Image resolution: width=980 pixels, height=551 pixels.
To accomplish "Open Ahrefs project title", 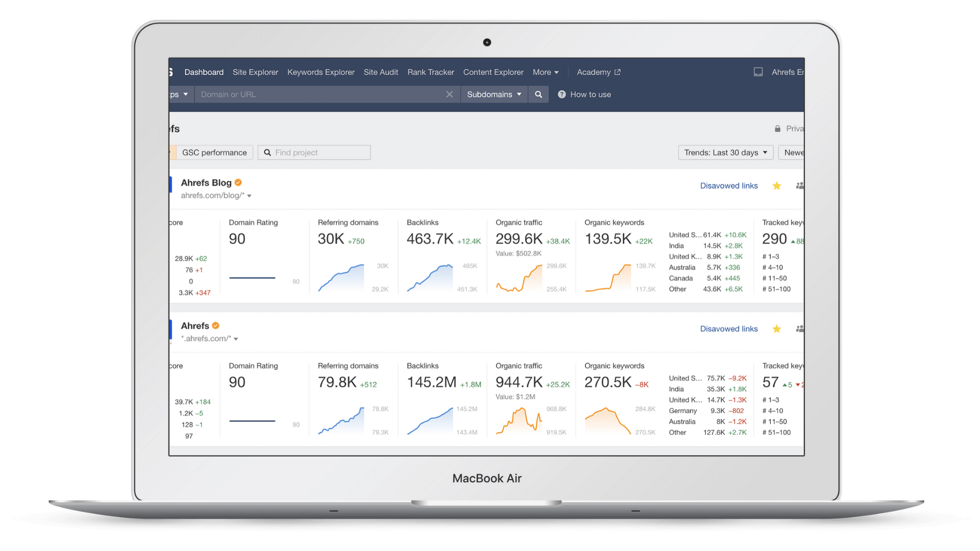I will click(x=195, y=325).
